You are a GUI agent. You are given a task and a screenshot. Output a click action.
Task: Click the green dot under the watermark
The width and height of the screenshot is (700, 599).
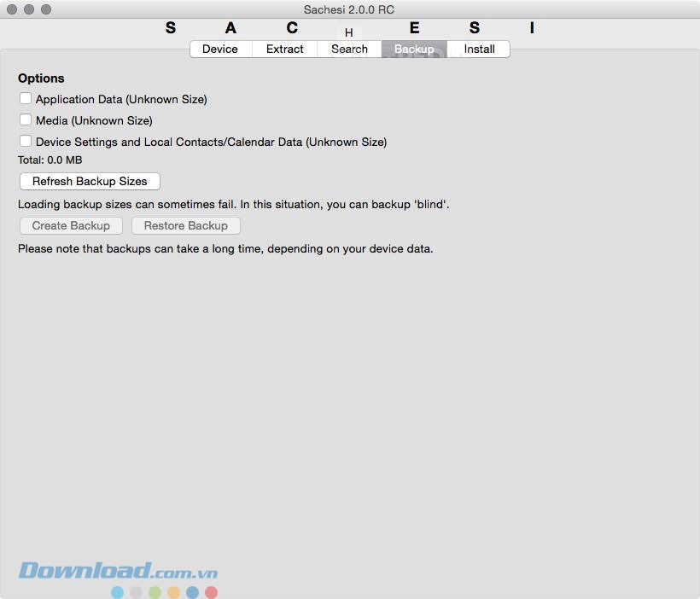[x=155, y=592]
